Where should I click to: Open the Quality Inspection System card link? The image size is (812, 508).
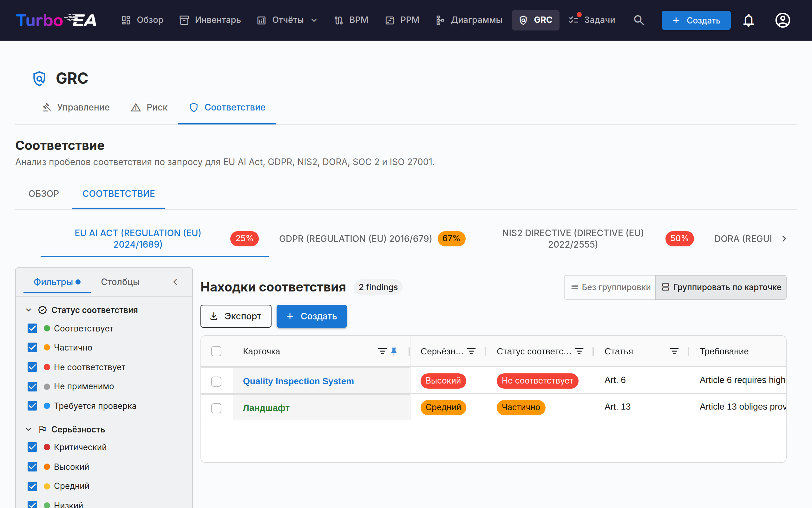coord(298,381)
